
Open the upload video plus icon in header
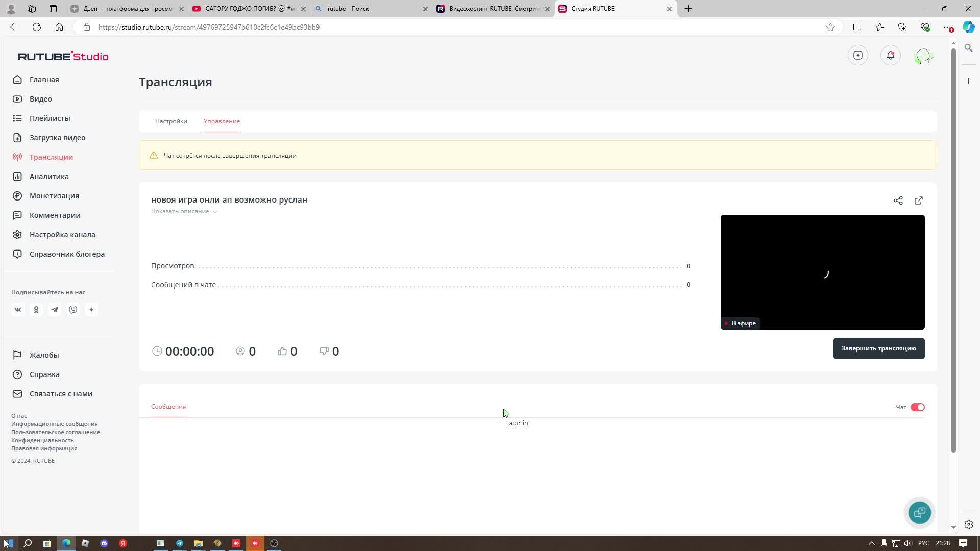(x=858, y=55)
